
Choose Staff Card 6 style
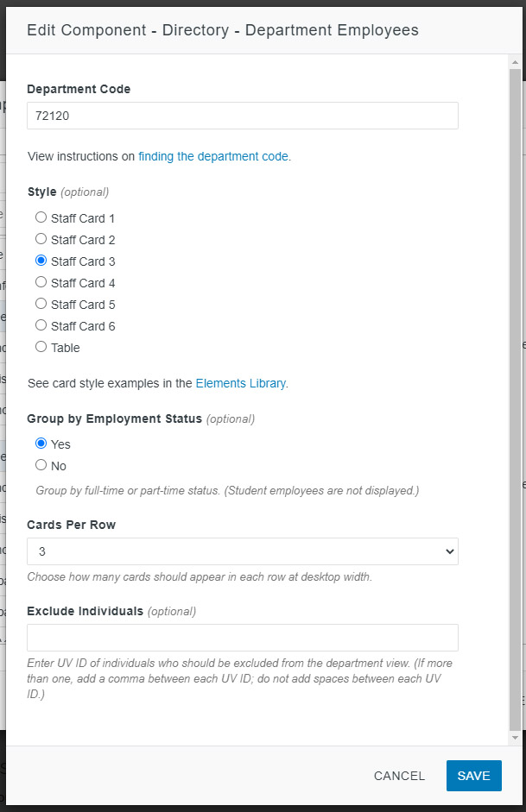tap(41, 325)
